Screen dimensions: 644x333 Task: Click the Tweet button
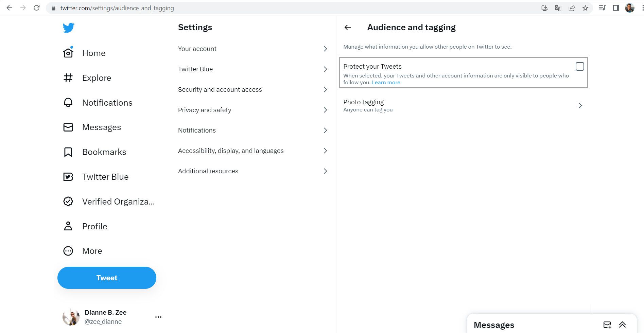(107, 278)
